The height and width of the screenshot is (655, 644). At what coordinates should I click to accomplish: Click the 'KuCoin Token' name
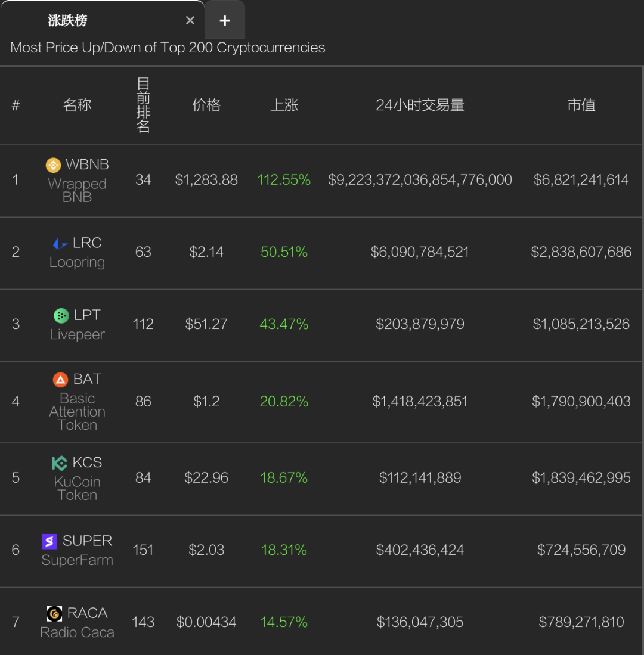[x=78, y=489]
